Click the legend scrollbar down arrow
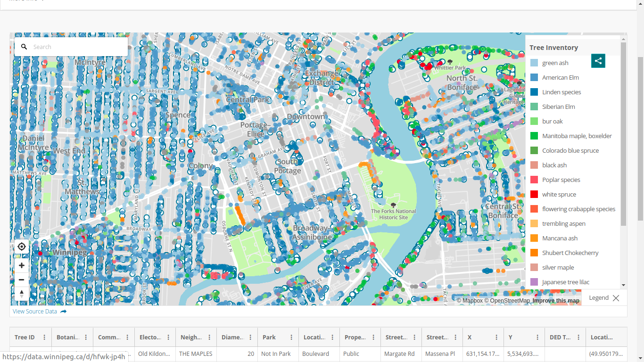The height and width of the screenshot is (362, 644). tap(623, 285)
